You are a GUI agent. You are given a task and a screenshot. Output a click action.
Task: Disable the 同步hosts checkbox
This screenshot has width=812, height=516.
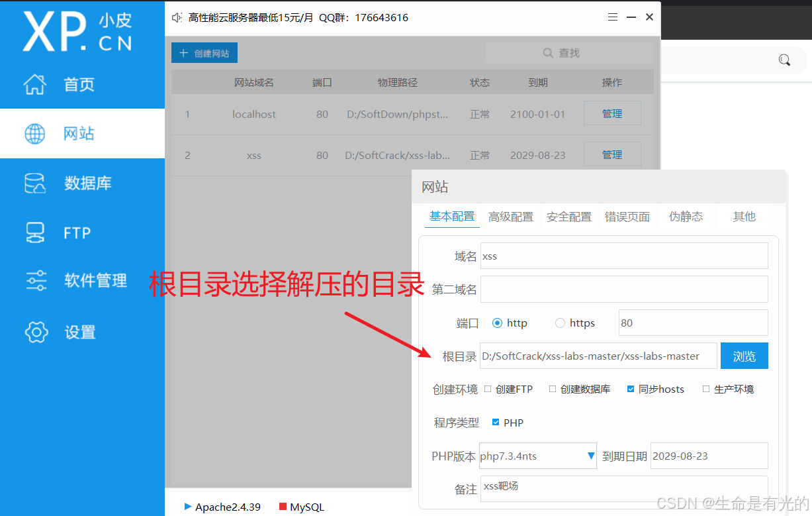click(630, 389)
